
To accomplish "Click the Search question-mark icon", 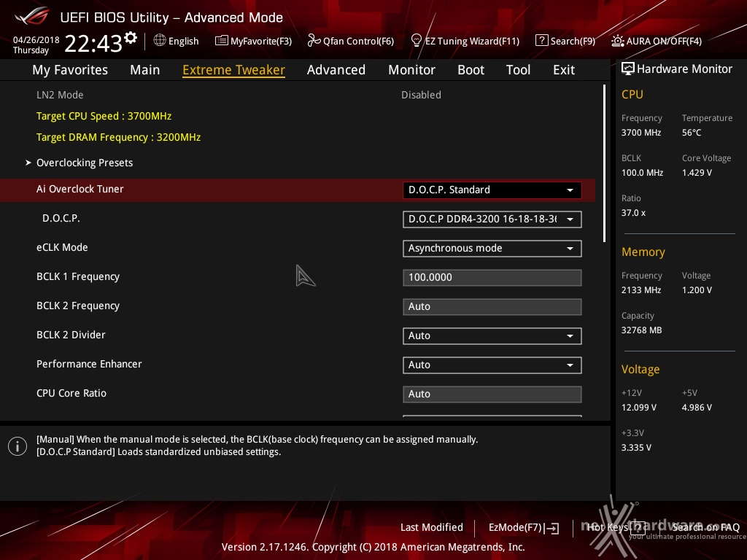I will 542,41.
